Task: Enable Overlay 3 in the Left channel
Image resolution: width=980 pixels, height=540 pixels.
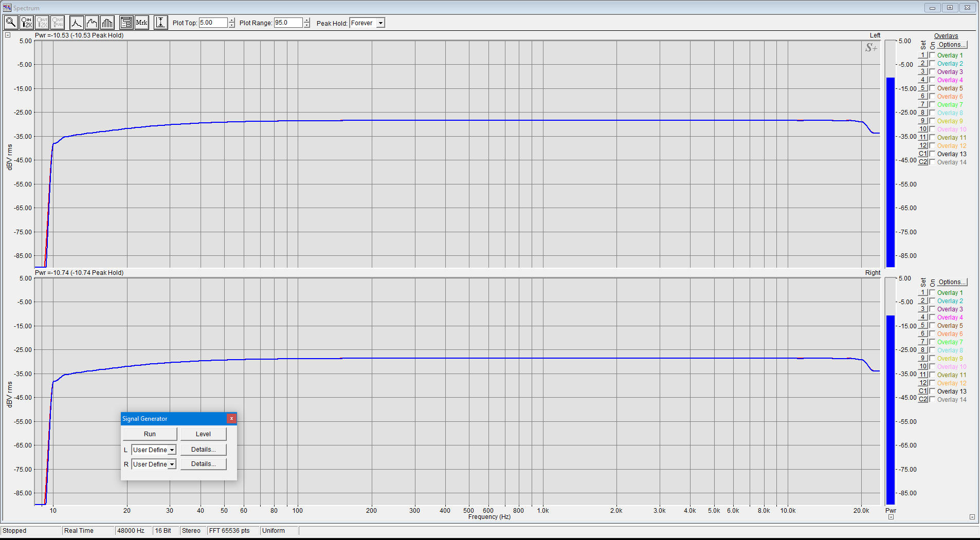Action: [x=932, y=72]
